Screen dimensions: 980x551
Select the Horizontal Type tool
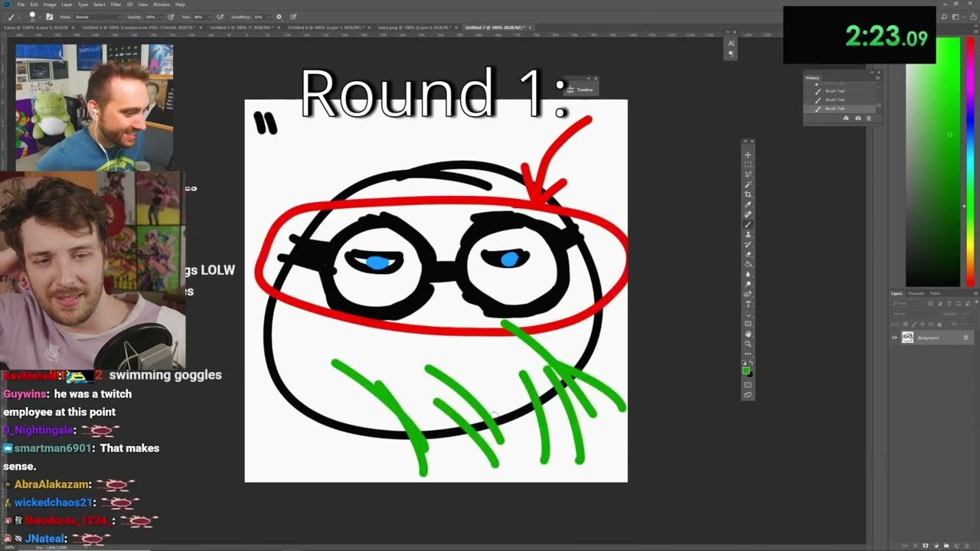tap(748, 304)
